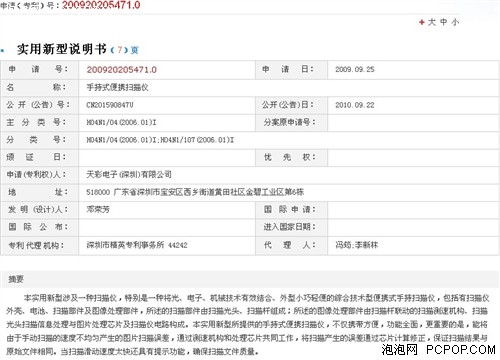Click the 分案原申请号 label cell
The width and height of the screenshot is (500, 360).
tap(291, 123)
